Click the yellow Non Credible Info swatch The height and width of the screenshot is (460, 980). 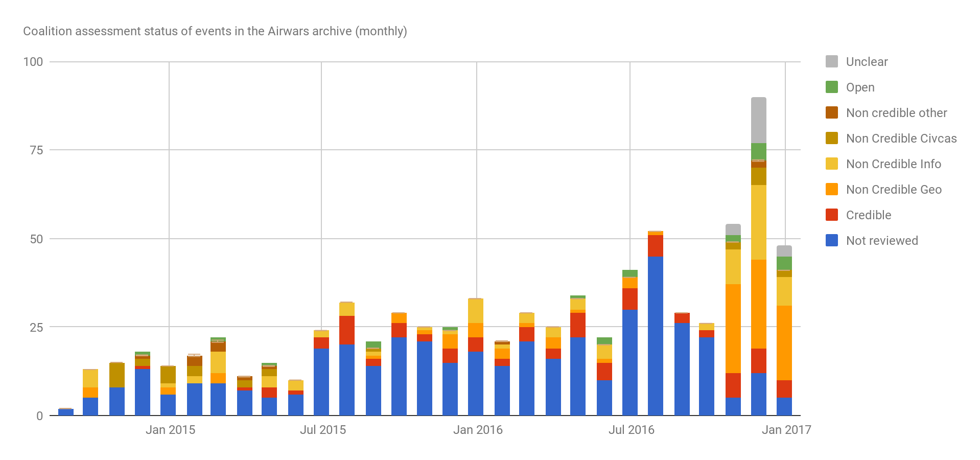point(831,164)
